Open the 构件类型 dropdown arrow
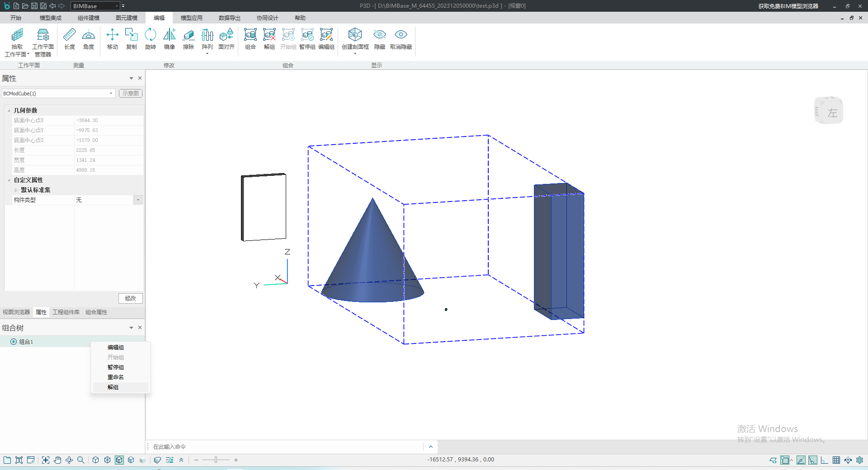 (138, 200)
